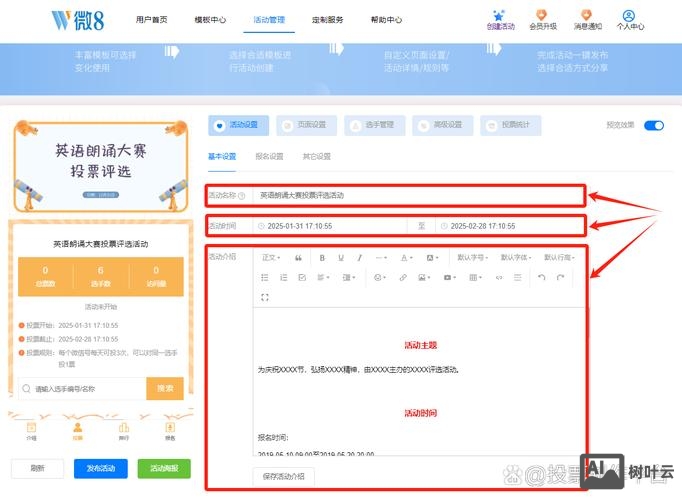
Task: Open the emoji dropdown
Action: click(x=380, y=277)
